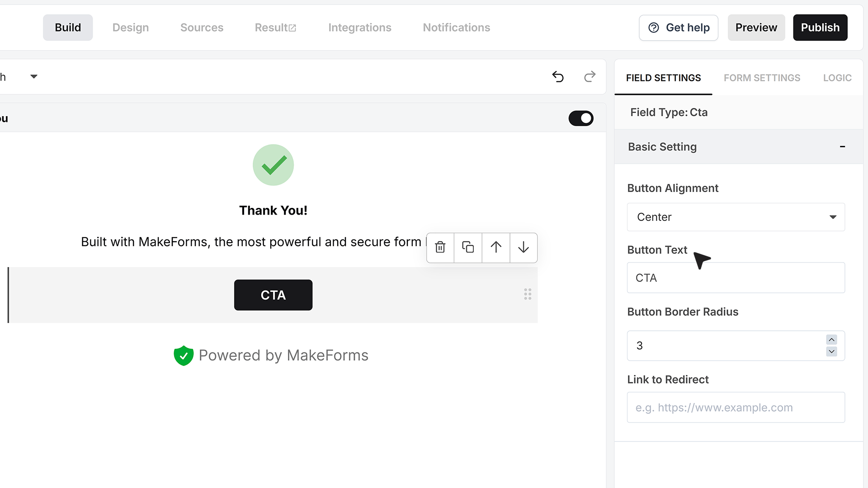Click the Button Text input field

pos(736,278)
